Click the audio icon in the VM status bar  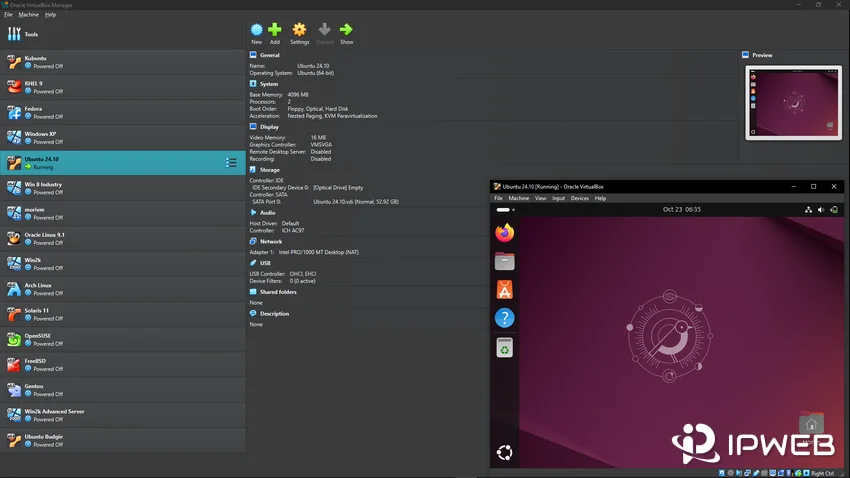pos(739,473)
